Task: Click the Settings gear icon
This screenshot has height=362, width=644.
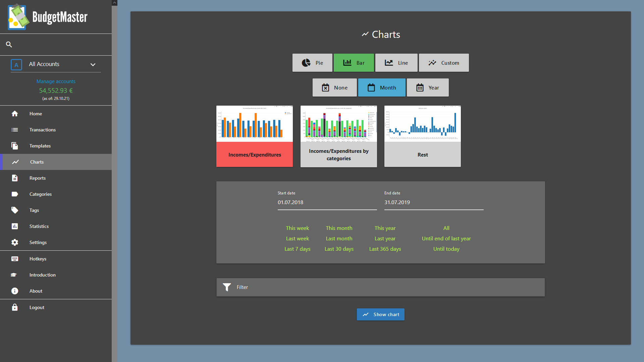Action: (15, 242)
